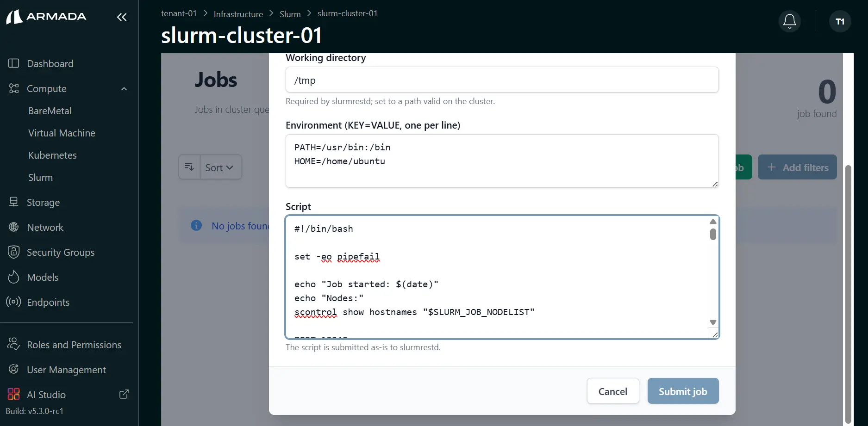Click the Network globe icon
The height and width of the screenshot is (426, 868).
tap(14, 227)
